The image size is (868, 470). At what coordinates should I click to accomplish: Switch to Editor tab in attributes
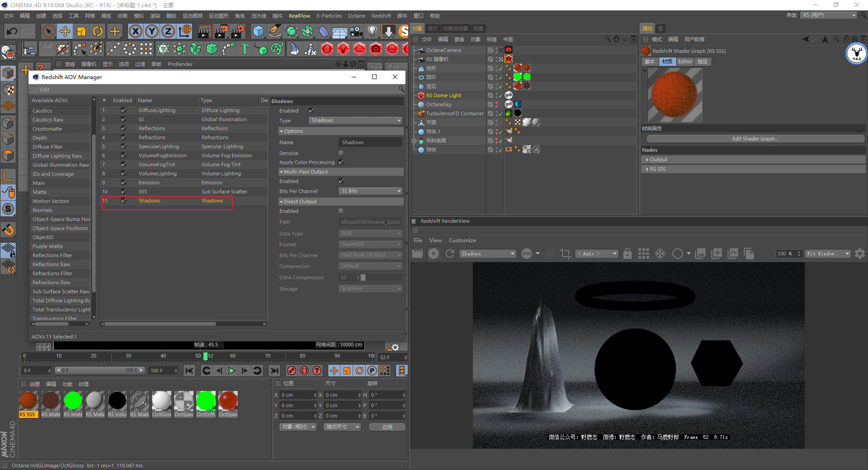pyautogui.click(x=685, y=61)
